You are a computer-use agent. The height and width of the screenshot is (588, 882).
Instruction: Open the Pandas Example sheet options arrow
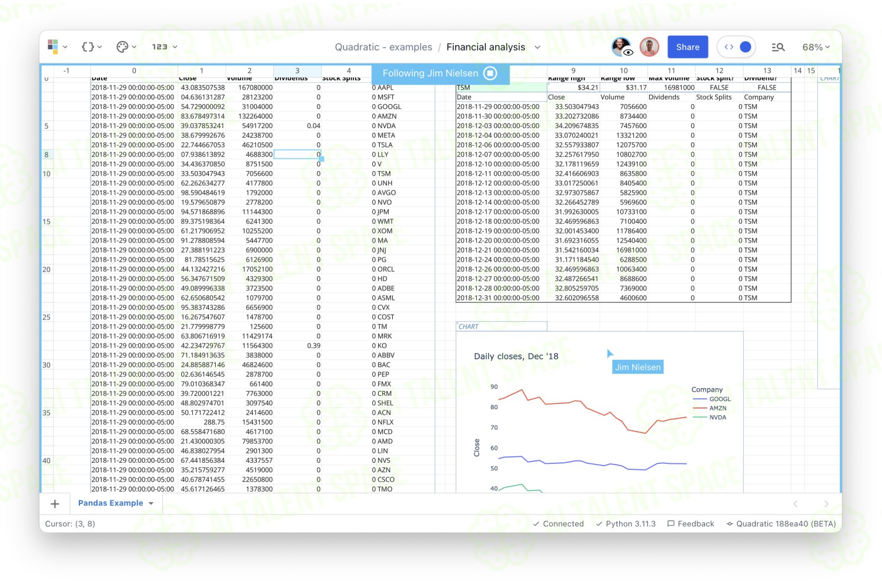coord(151,503)
